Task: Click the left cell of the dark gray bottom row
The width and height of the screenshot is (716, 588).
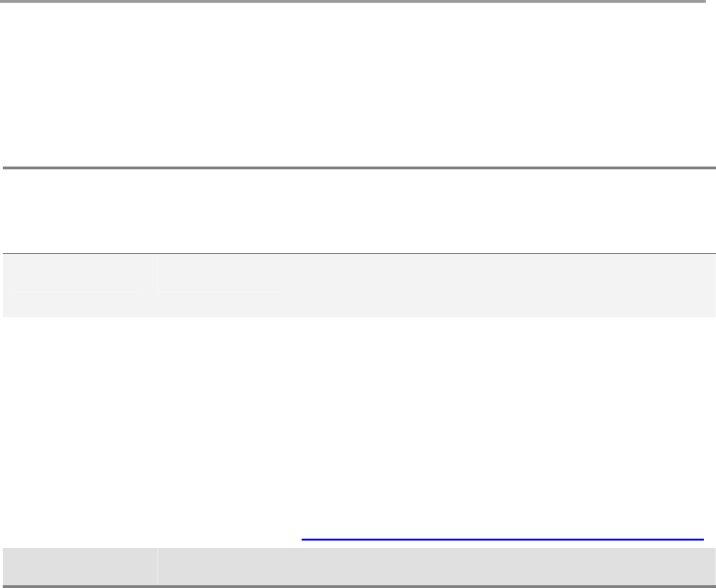Action: click(x=78, y=568)
